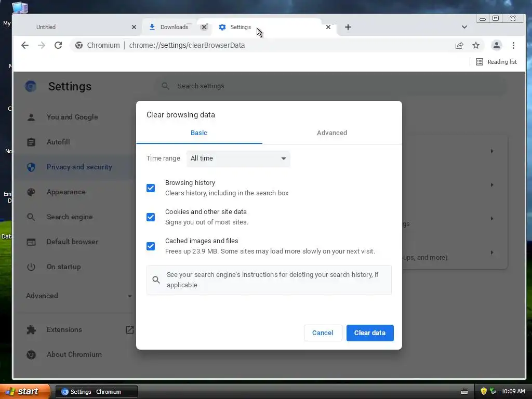The height and width of the screenshot is (399, 532).
Task: Switch to the Basic tab in dialog
Action: click(x=199, y=132)
